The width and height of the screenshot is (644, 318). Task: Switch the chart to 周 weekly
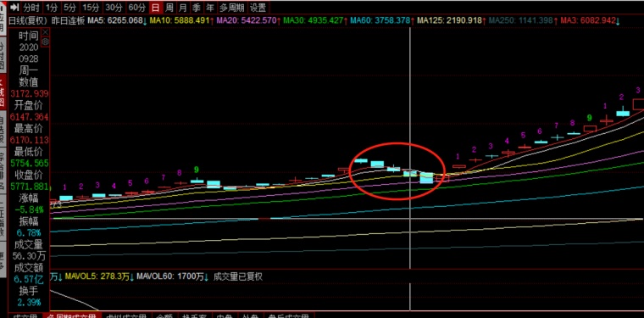click(169, 8)
